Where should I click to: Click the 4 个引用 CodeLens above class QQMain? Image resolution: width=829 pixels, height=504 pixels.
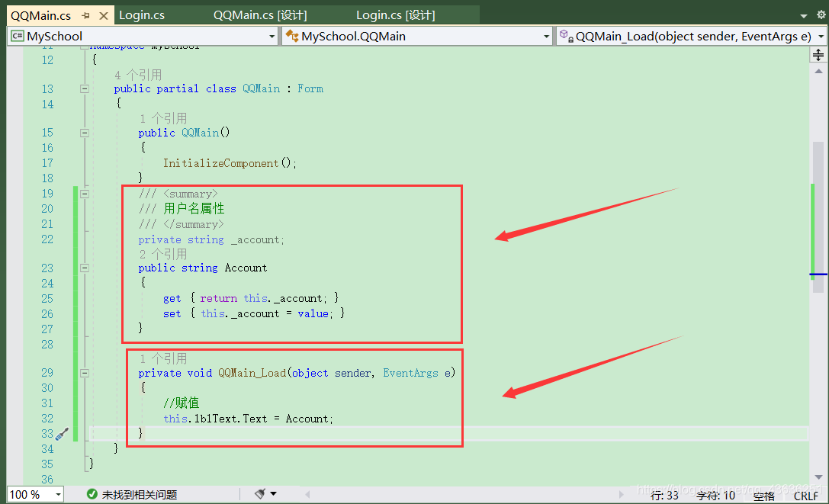(x=138, y=75)
